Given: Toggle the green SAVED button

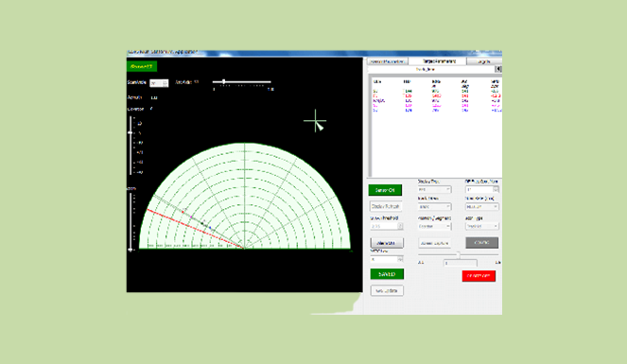Looking at the screenshot, I should pos(387,274).
